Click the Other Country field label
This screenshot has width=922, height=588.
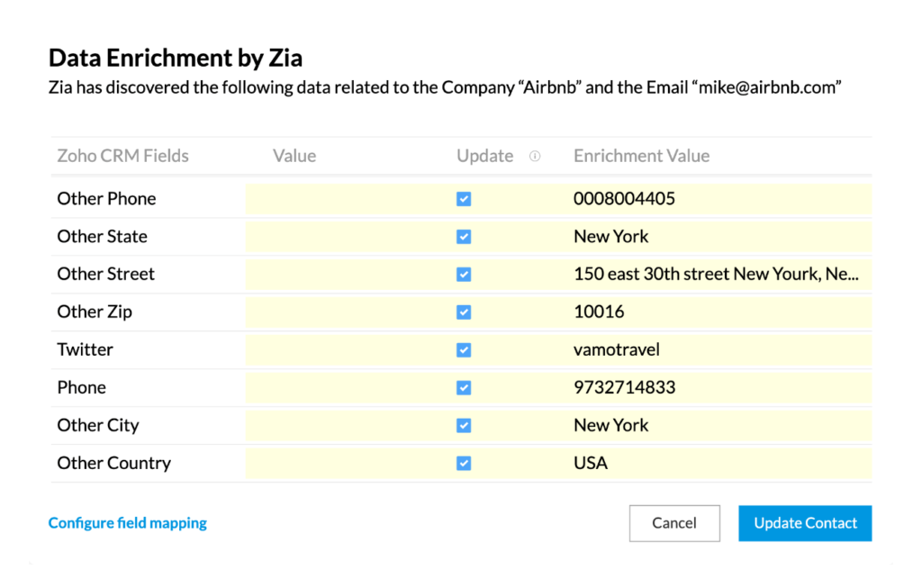[x=114, y=463]
